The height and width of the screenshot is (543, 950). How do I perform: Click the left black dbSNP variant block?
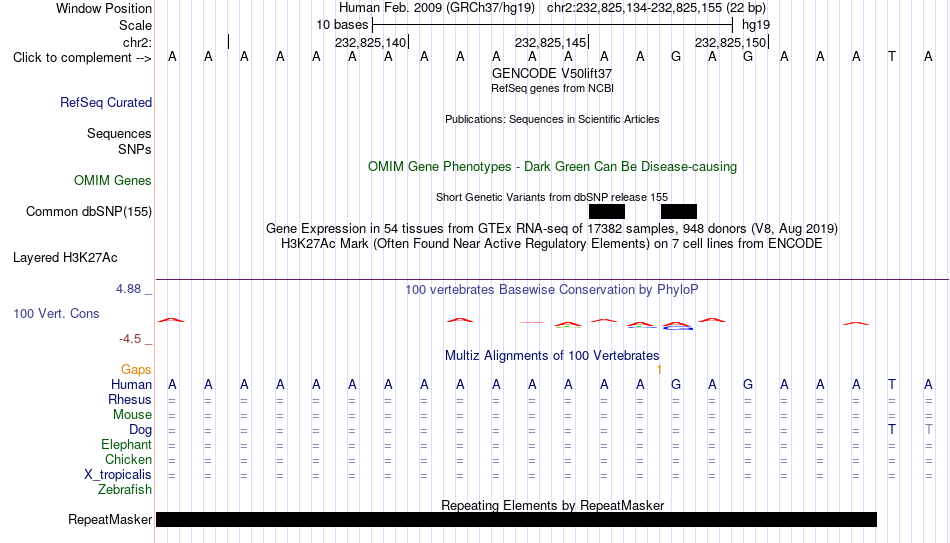pos(607,212)
